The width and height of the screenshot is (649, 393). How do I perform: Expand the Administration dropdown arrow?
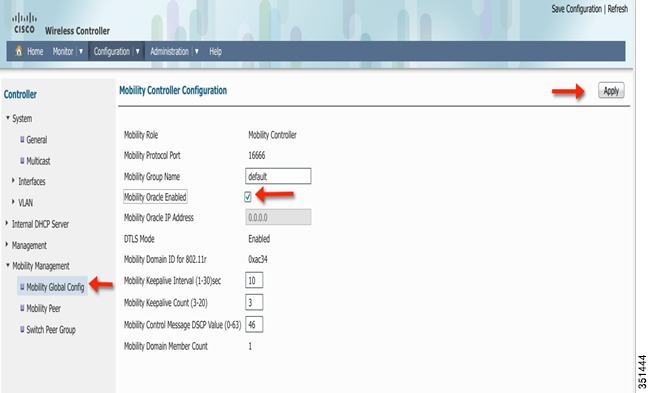tap(197, 51)
